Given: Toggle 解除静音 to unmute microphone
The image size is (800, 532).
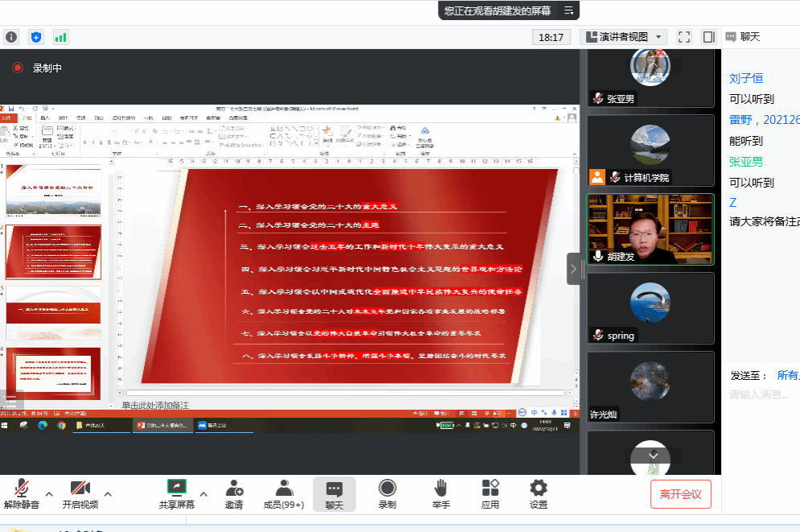Looking at the screenshot, I should pos(22,493).
